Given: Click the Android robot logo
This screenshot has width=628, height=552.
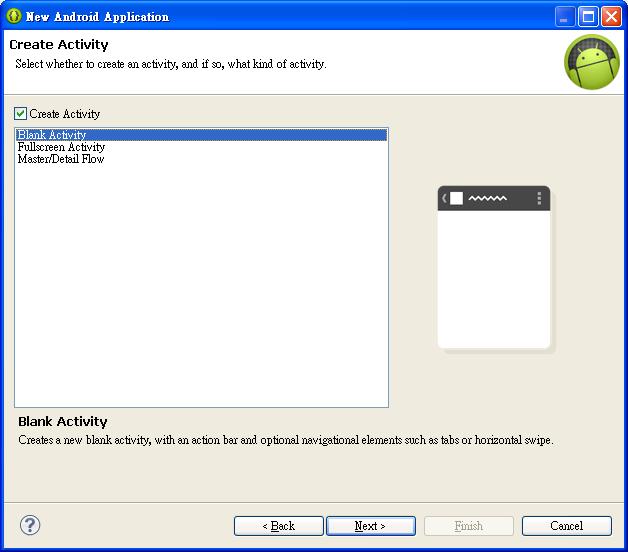Looking at the screenshot, I should pyautogui.click(x=592, y=62).
